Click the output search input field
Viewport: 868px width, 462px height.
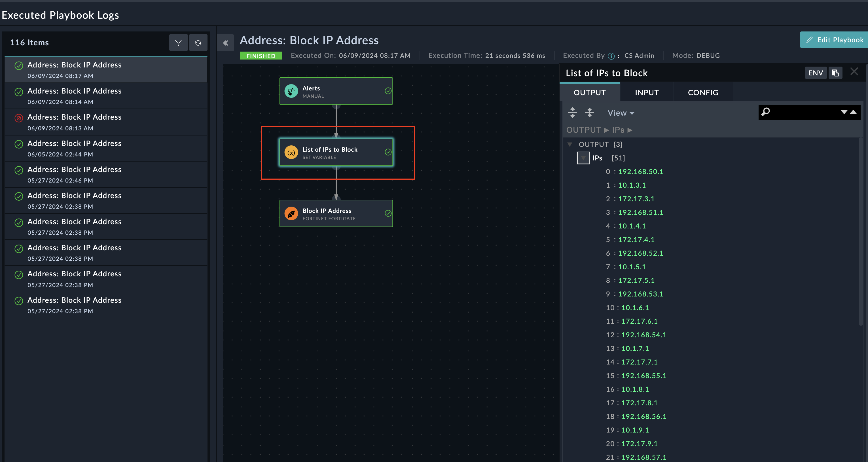(x=804, y=112)
